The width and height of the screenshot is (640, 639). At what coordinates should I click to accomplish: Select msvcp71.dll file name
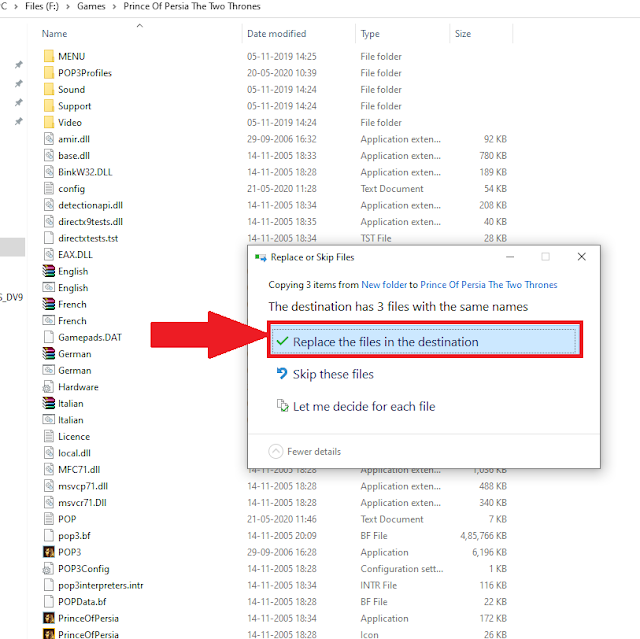pos(83,486)
